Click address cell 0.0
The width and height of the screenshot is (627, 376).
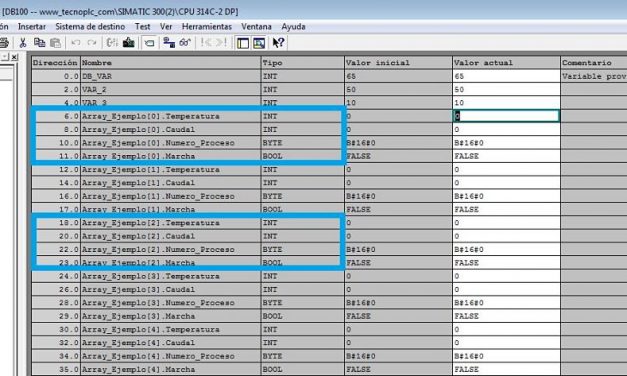[x=56, y=76]
